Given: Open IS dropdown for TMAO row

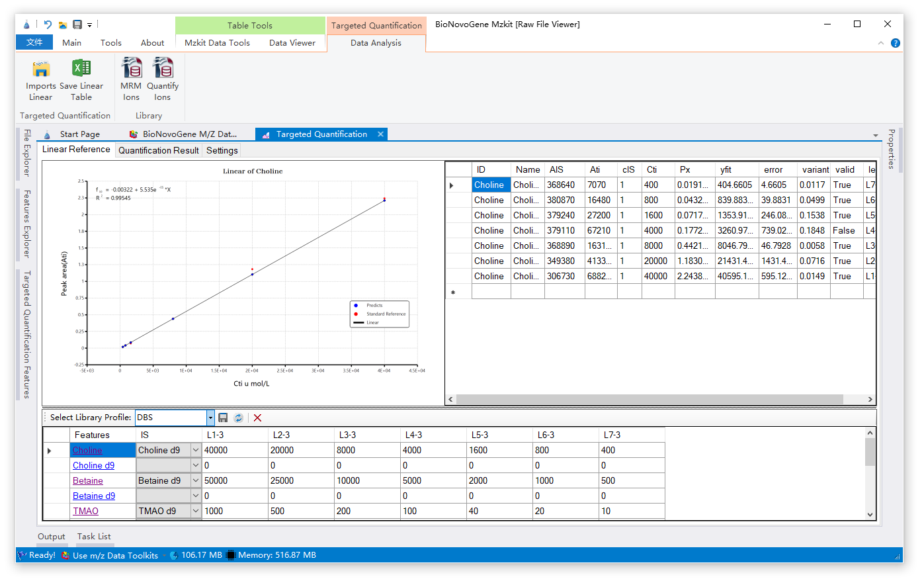Looking at the screenshot, I should pos(196,511).
